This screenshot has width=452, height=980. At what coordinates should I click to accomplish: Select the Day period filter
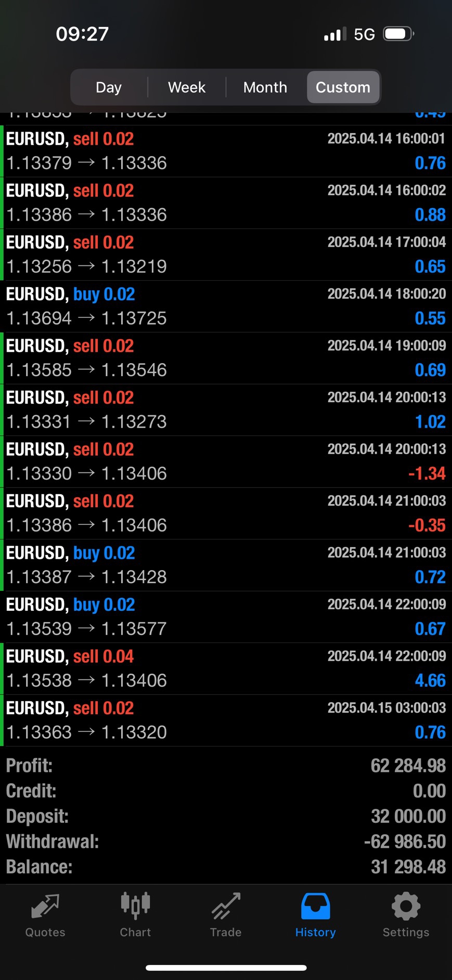[x=109, y=87]
